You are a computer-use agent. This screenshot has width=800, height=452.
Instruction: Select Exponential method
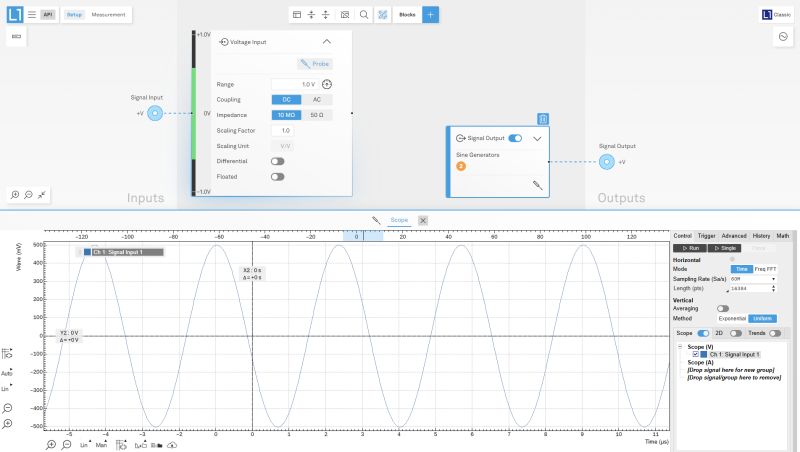(x=732, y=318)
